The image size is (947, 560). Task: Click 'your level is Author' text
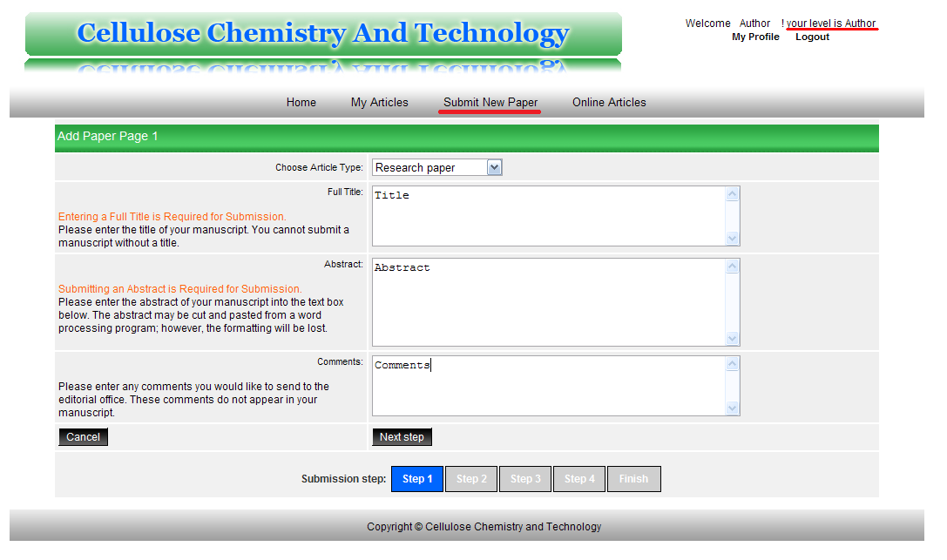(x=830, y=24)
